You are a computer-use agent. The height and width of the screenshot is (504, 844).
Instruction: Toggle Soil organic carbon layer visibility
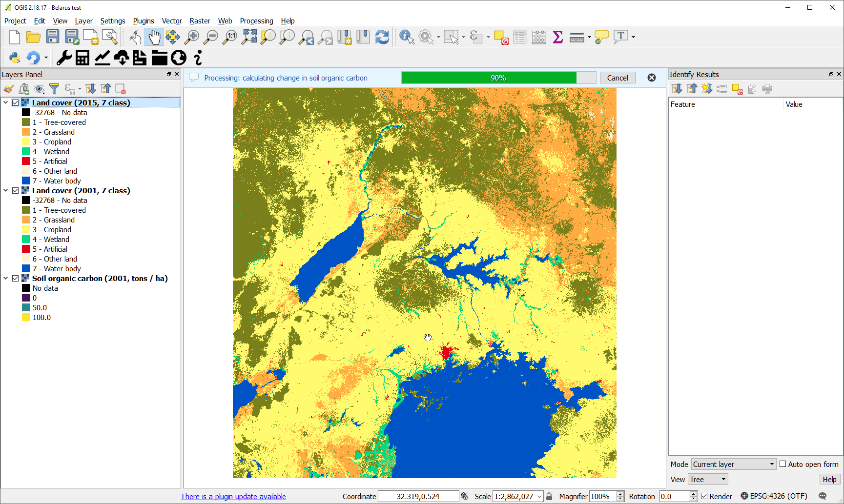[16, 279]
